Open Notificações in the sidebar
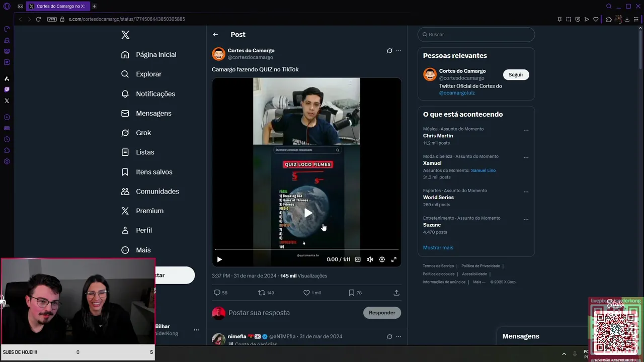This screenshot has height=362, width=644. 148,94
